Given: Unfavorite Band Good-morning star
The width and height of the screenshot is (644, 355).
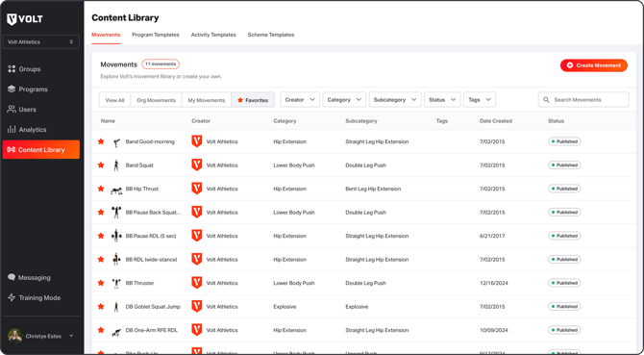Looking at the screenshot, I should click(x=101, y=141).
